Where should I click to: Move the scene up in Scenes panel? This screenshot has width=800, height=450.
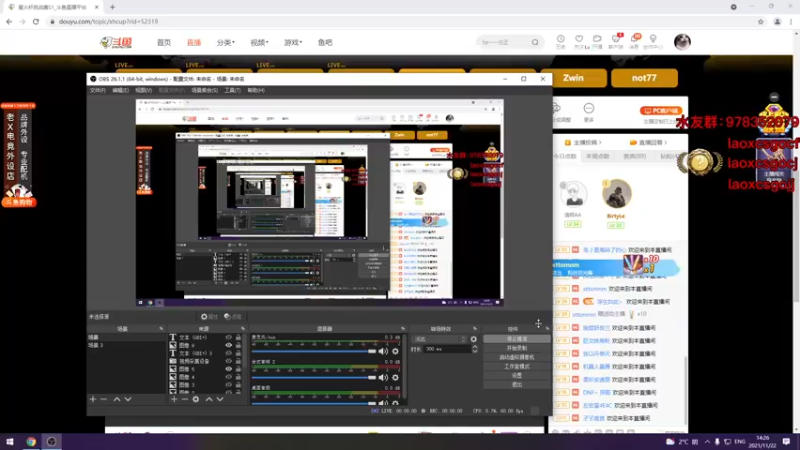tap(117, 399)
